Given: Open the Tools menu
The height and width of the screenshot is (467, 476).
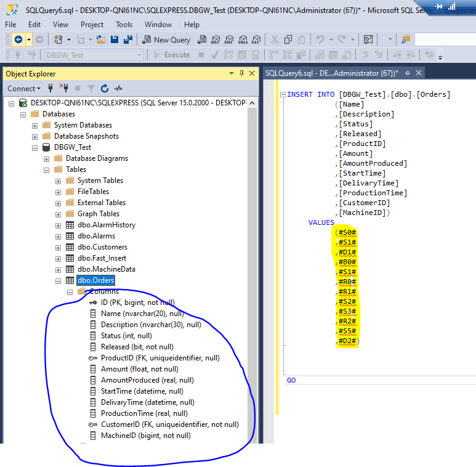Looking at the screenshot, I should pos(124,25).
